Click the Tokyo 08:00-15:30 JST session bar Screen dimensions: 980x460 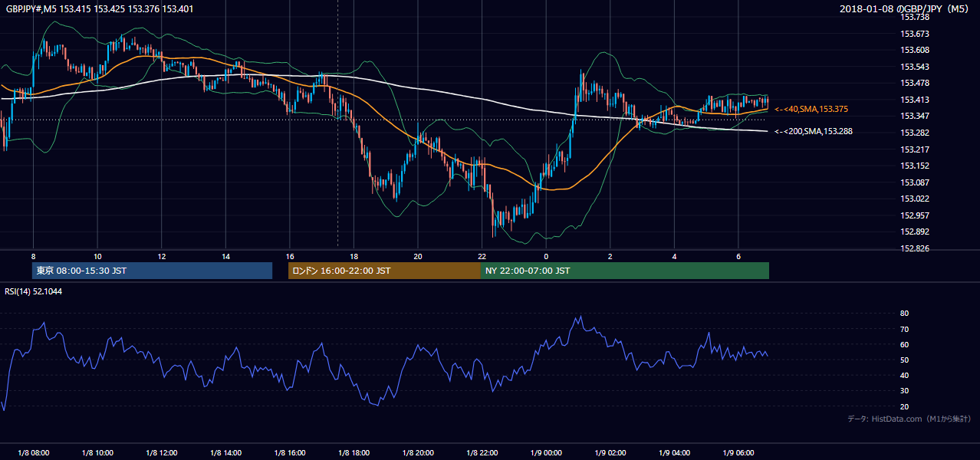point(152,271)
